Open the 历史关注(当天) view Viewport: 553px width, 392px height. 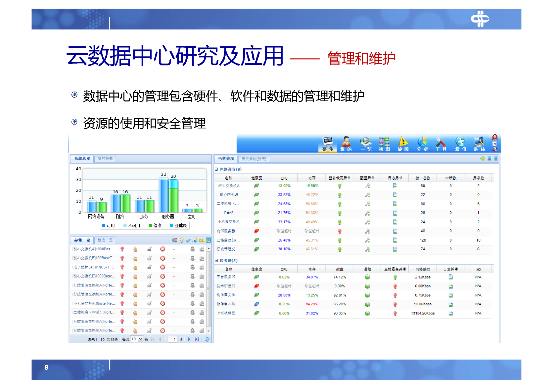(x=254, y=159)
